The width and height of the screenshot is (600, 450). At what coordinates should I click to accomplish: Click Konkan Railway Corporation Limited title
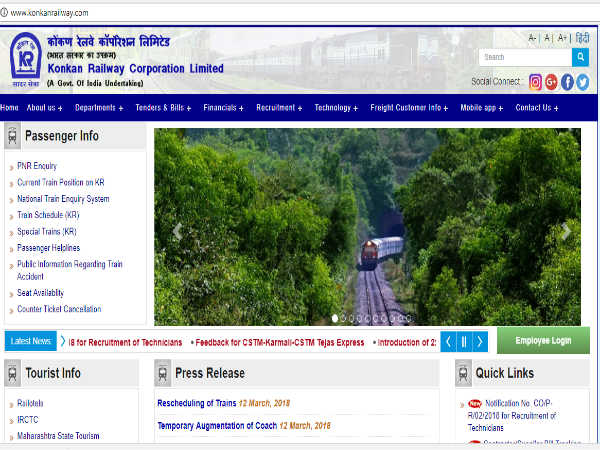(x=135, y=68)
